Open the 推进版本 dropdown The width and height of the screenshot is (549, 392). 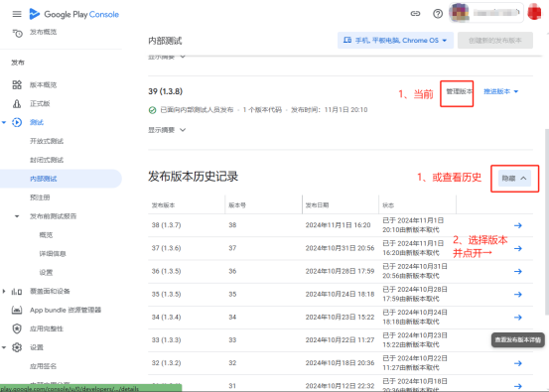(500, 91)
